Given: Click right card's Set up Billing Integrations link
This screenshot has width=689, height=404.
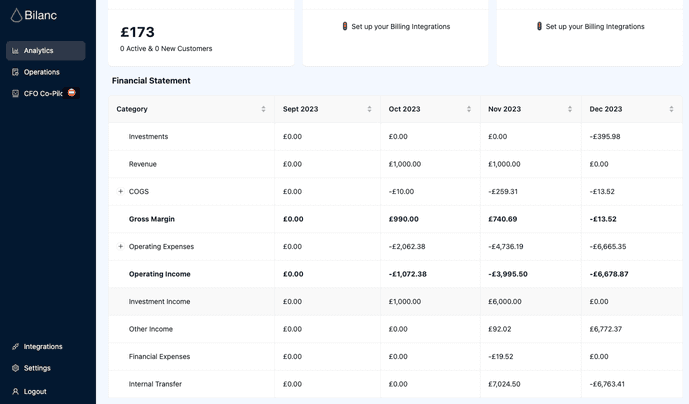Looking at the screenshot, I should coord(594,26).
